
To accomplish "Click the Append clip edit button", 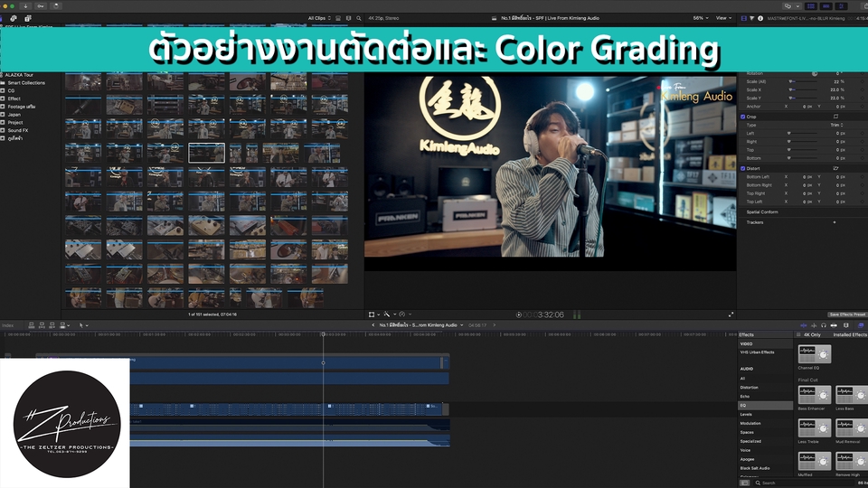I will [x=52, y=325].
